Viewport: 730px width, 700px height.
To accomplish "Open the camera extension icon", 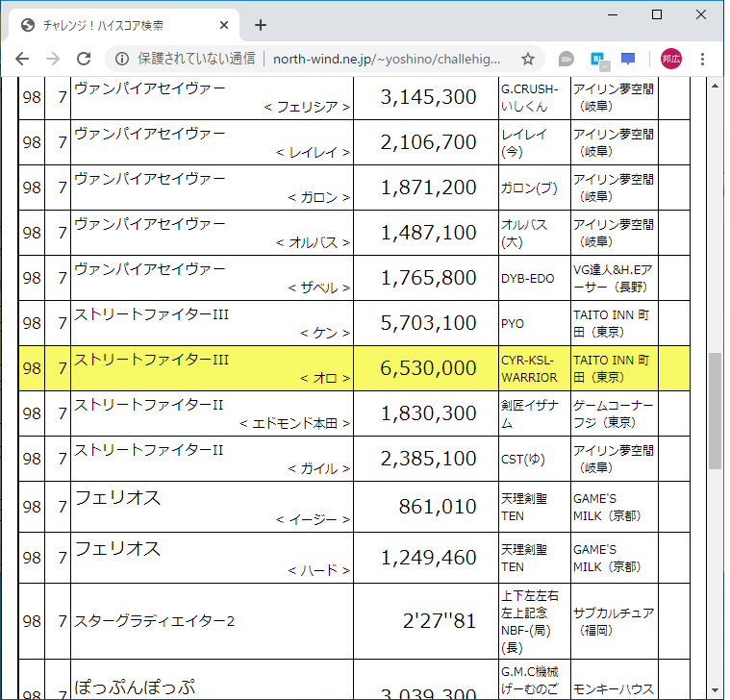I will pyautogui.click(x=566, y=59).
